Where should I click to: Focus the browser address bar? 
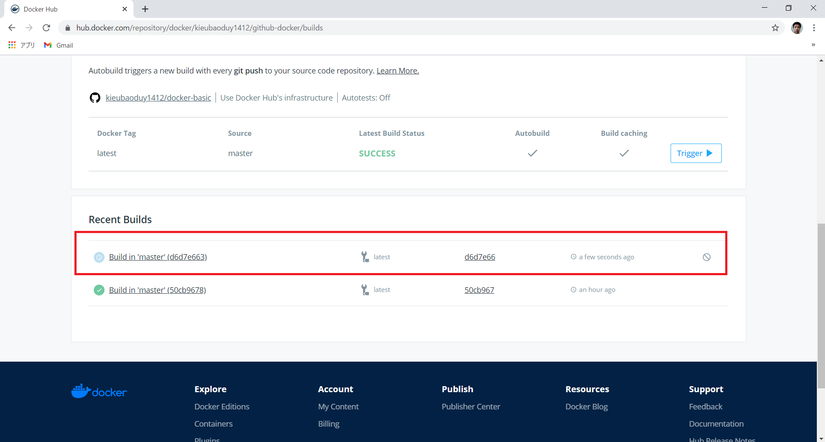(400, 28)
